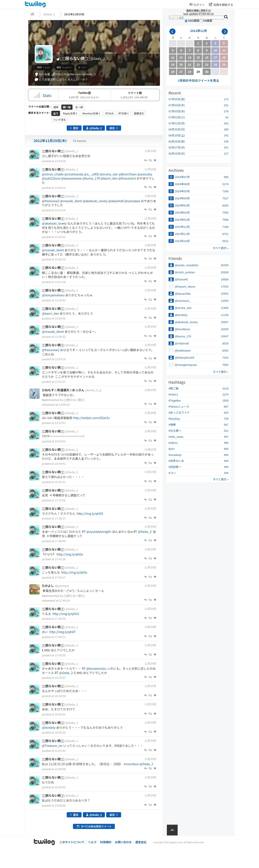259x868 pixels.
Task: Select the OR検索 radio button
Action: [x=201, y=21]
